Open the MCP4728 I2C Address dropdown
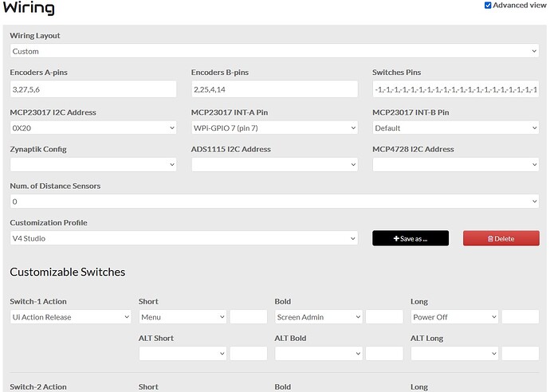Viewport: 550px width, 392px height. click(456, 164)
